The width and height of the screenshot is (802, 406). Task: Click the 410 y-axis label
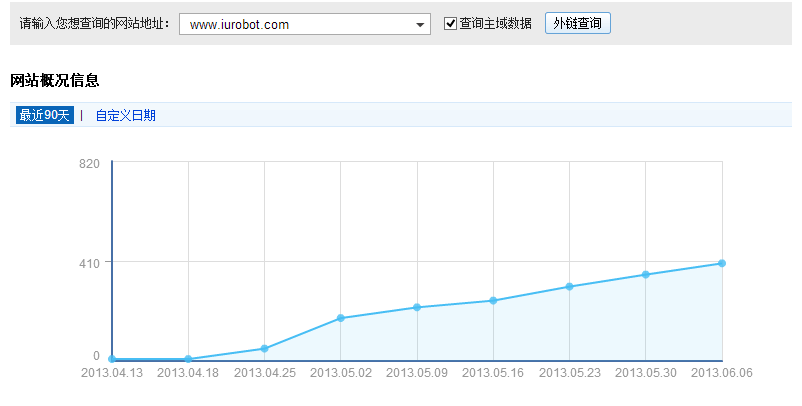(x=89, y=262)
